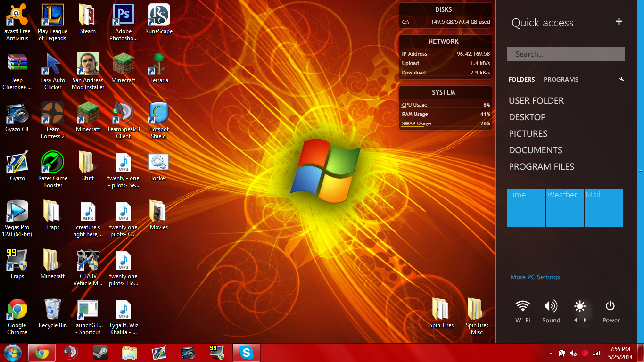Select the Jeep Cherokee archive icon
The width and height of the screenshot is (644, 362).
coord(17,71)
